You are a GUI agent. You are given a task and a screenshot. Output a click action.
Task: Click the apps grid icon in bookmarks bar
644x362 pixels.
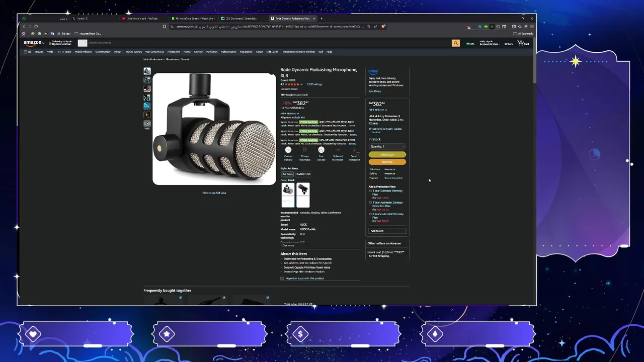pos(24,34)
